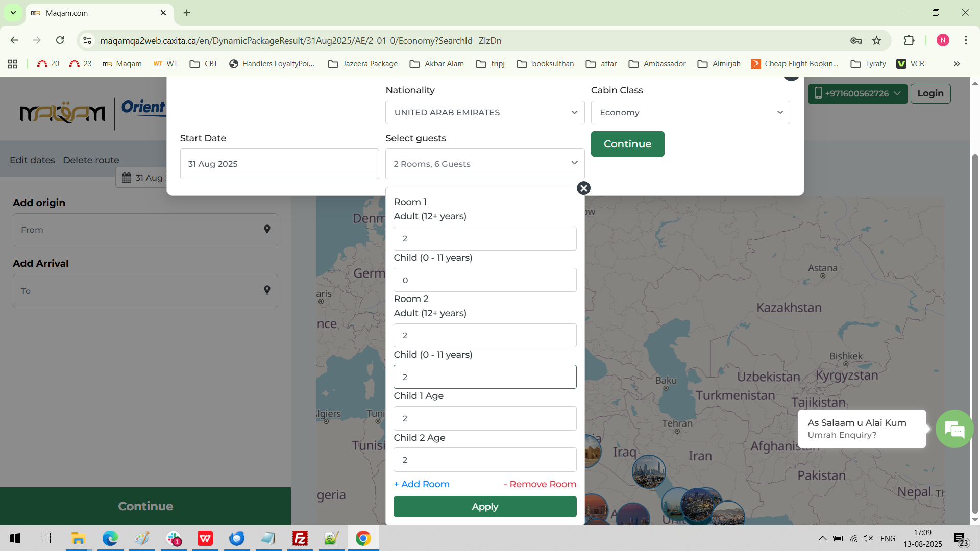
Task: Open the green chat widget icon
Action: coord(953,429)
